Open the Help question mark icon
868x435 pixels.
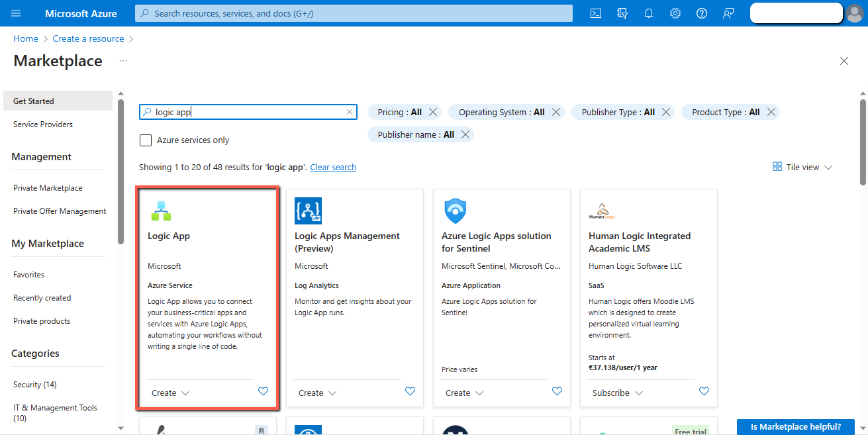(x=702, y=13)
